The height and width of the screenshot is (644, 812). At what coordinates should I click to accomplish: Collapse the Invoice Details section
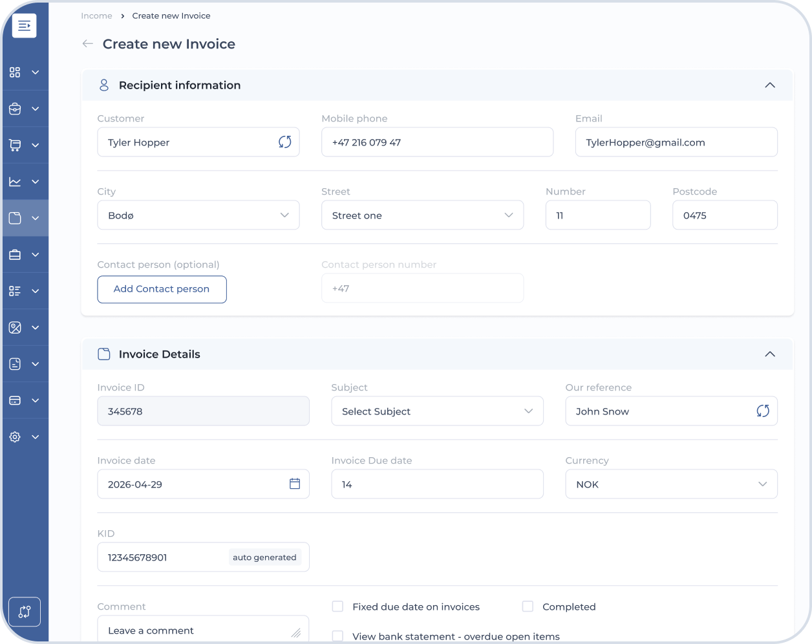point(770,354)
